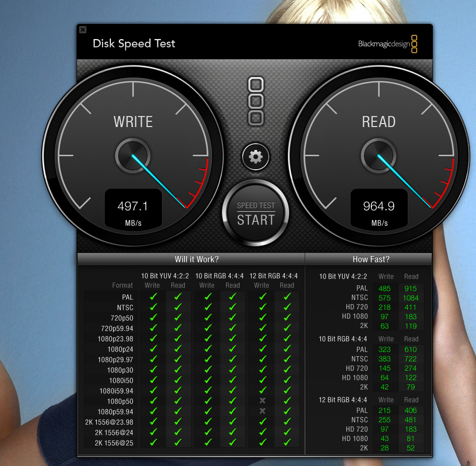The image size is (476, 466).
Task: Click the READ gauge label
Action: [x=379, y=122]
